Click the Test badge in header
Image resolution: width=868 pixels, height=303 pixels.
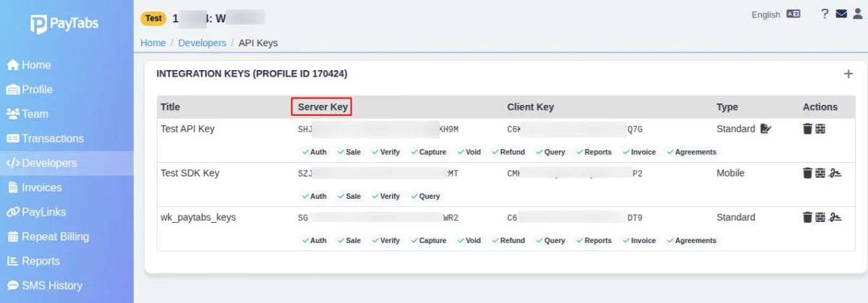click(x=153, y=17)
